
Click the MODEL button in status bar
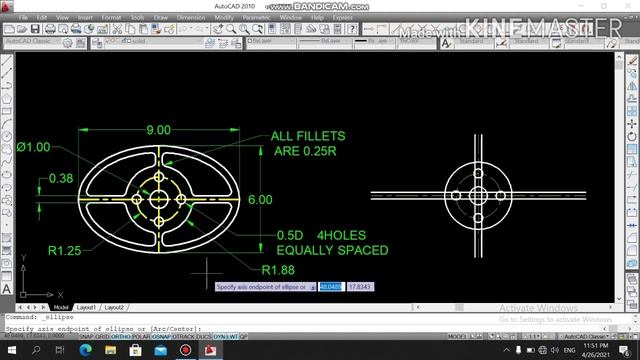tap(457, 337)
